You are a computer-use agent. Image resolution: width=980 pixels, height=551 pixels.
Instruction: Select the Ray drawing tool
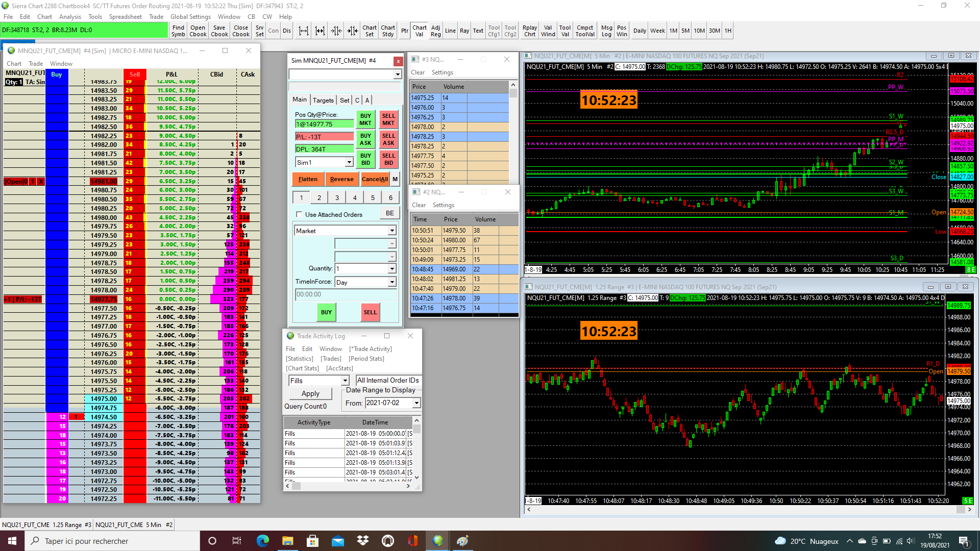pos(464,31)
